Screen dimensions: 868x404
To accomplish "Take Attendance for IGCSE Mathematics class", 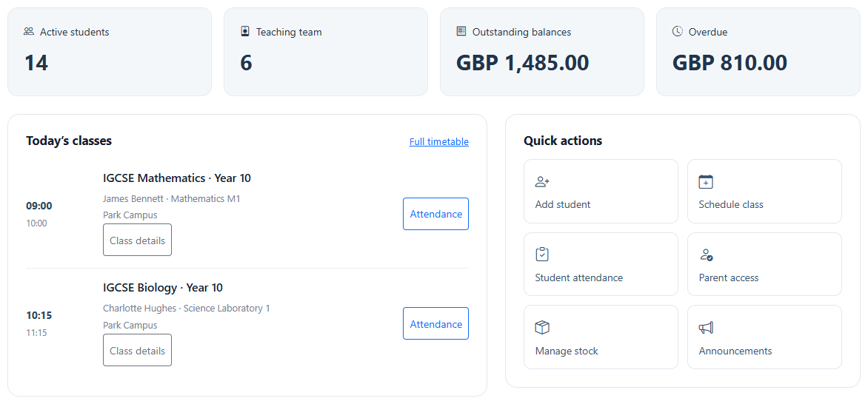I will (x=435, y=214).
